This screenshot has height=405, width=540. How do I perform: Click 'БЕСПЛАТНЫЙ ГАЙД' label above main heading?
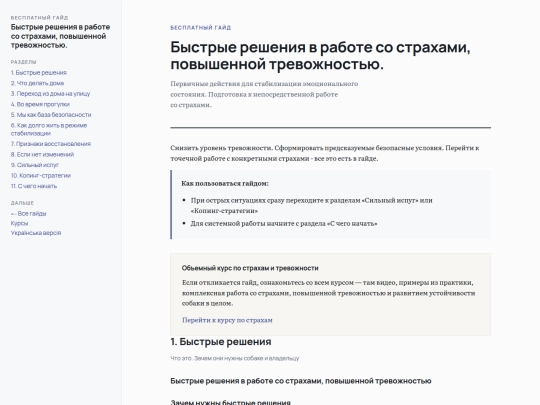tap(200, 28)
